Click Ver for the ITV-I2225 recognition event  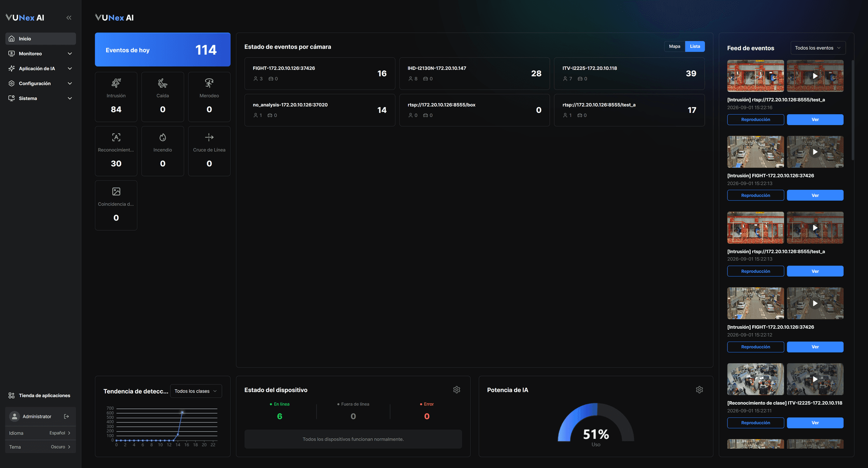coord(815,423)
